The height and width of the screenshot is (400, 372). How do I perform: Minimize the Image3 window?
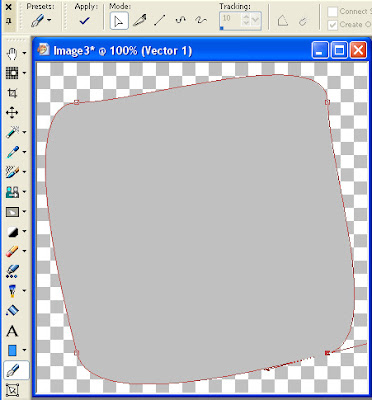click(320, 50)
